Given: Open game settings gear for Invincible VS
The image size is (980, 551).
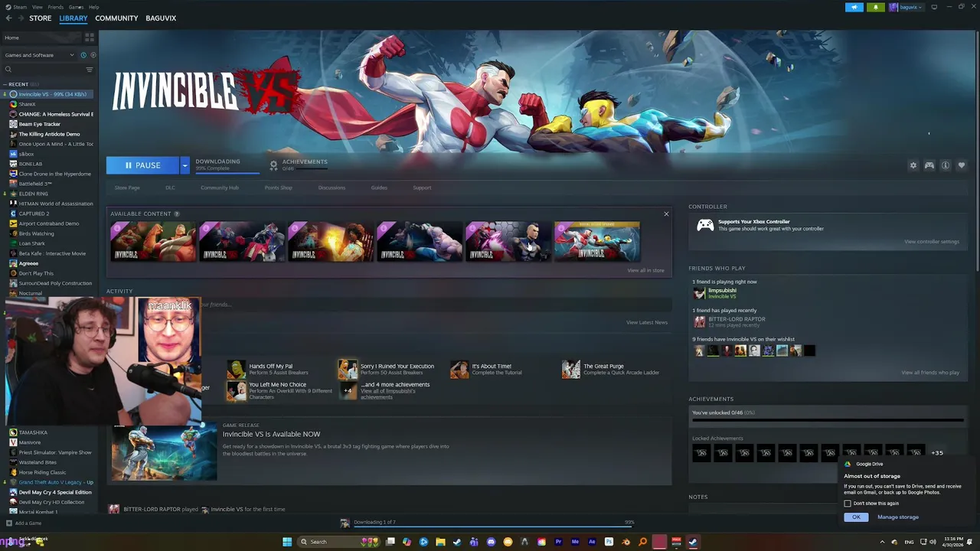Looking at the screenshot, I should pyautogui.click(x=913, y=165).
